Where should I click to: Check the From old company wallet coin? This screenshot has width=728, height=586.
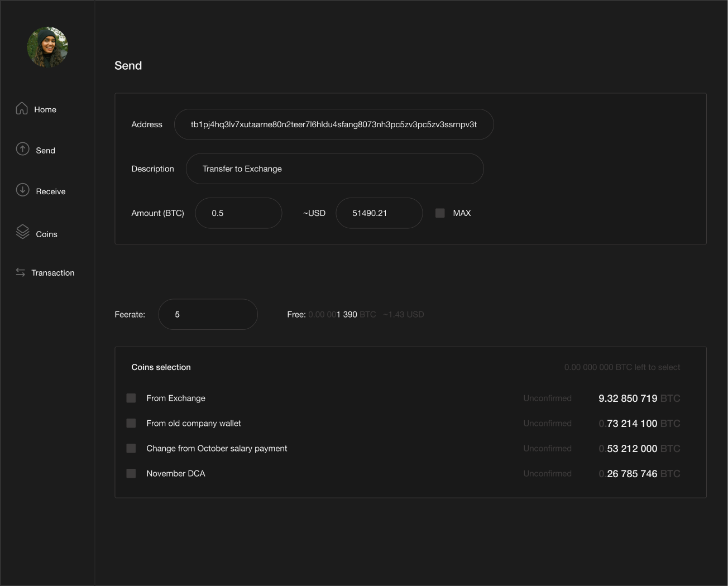tap(131, 423)
